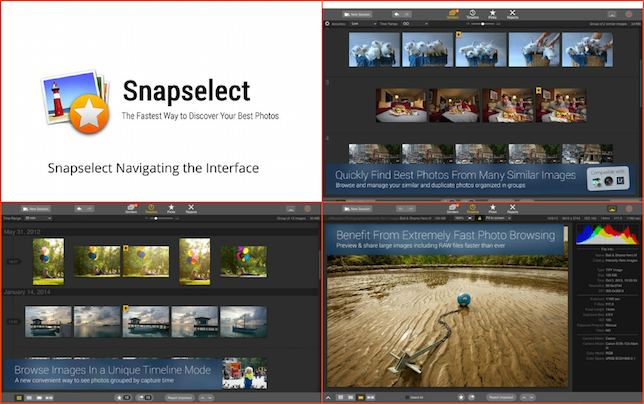Click New Session in the balloons timeline window
Image resolution: width=644 pixels, height=404 pixels.
(x=36, y=209)
